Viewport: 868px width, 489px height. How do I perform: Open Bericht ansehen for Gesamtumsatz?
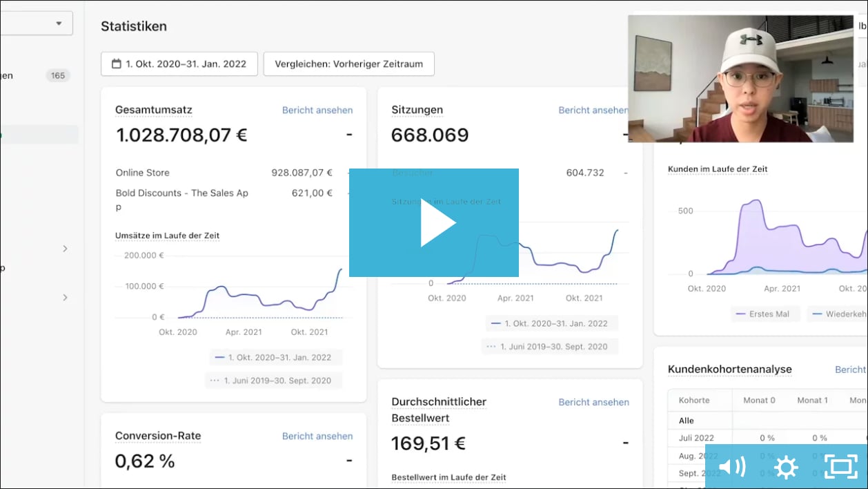coord(317,110)
